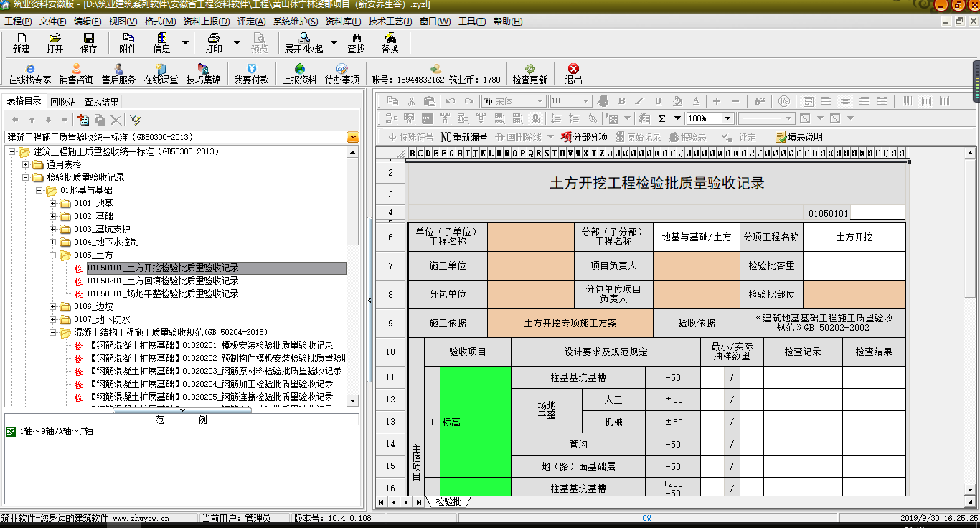Open the arrow next to 打印
This screenshot has height=528, width=980.
[237, 43]
